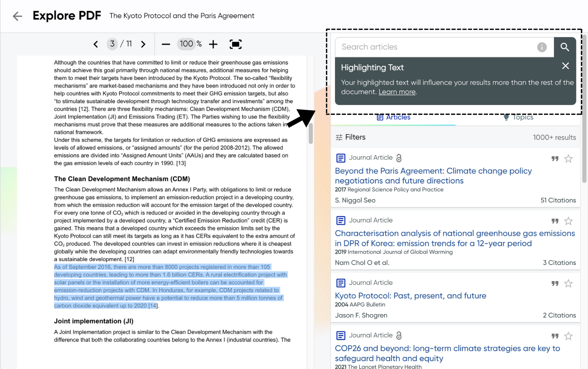Toggle fullscreen view of the PDF
Viewport: 588px width, 369px height.
point(236,44)
